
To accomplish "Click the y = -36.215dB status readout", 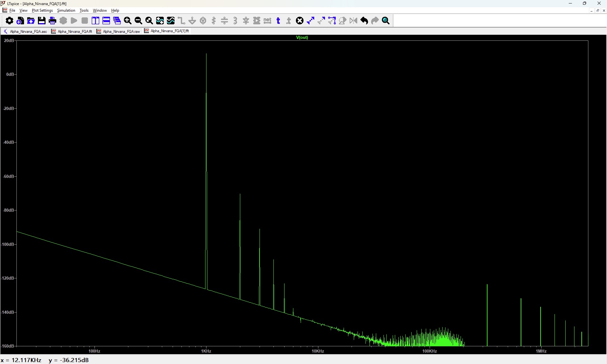I will 69,360.
